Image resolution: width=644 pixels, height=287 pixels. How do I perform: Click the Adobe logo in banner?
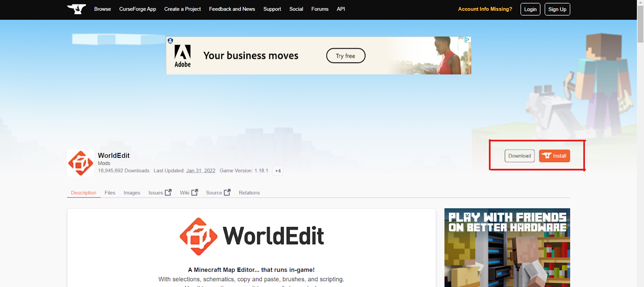click(182, 56)
